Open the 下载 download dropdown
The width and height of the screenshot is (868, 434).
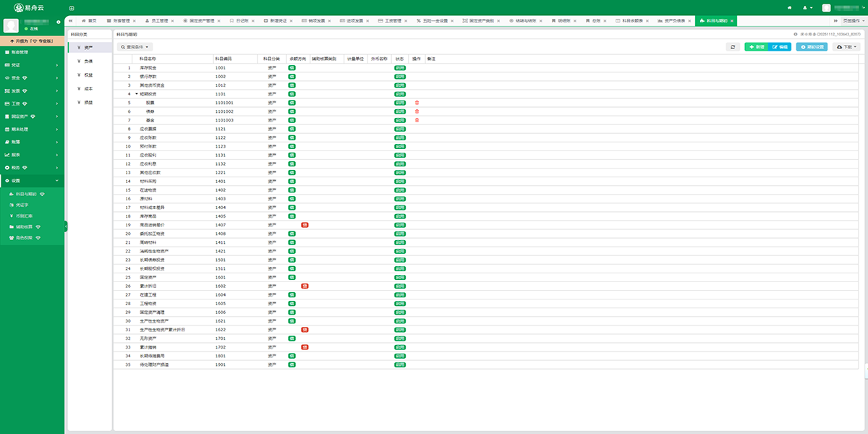point(846,46)
